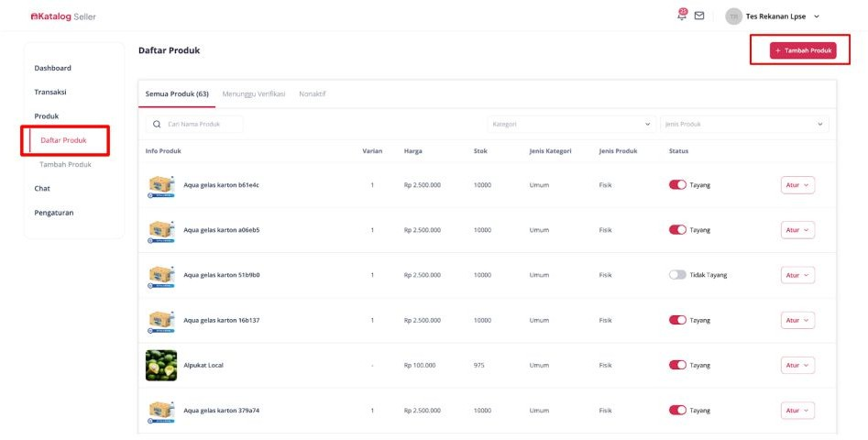Click the eKatalog Seller logo
This screenshot has width=868, height=440.
[x=62, y=16]
